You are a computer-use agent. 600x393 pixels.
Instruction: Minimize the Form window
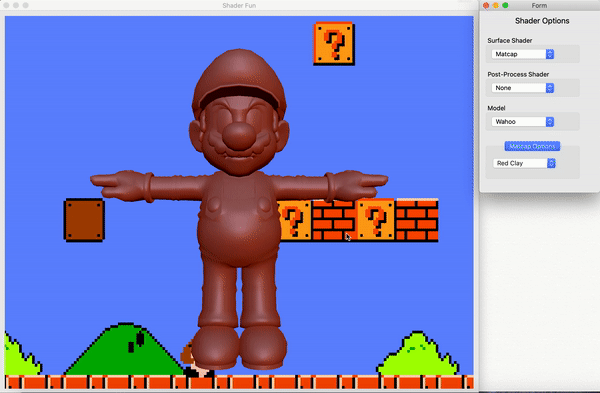pos(496,5)
